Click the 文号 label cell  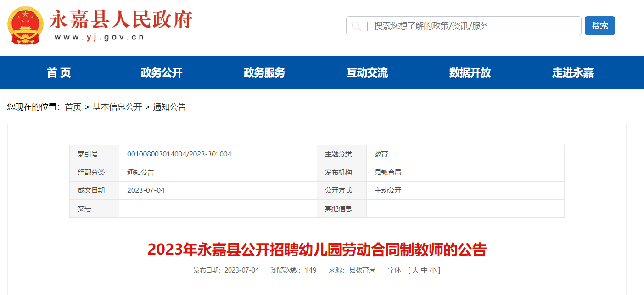(95, 208)
